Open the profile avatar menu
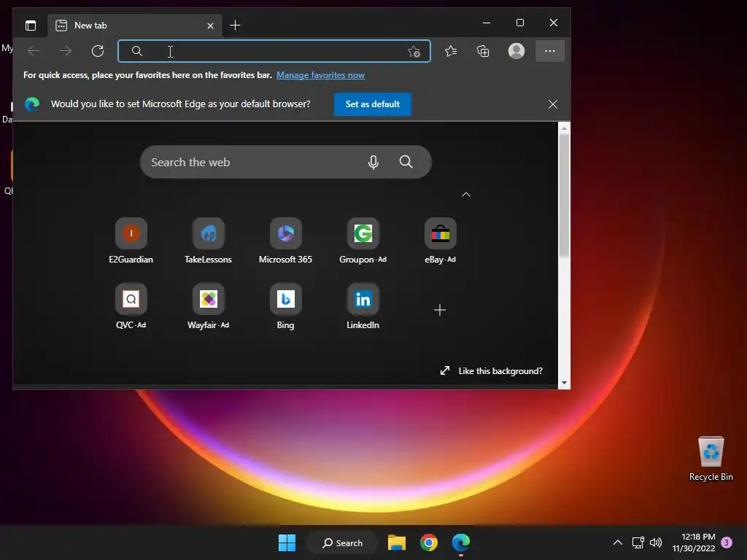This screenshot has height=560, width=747. pos(516,51)
